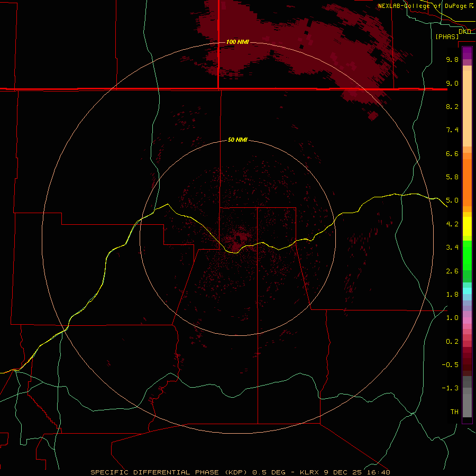Click the [PHAS] label above the color scale
Screen dimensions: 476x476
(447, 36)
